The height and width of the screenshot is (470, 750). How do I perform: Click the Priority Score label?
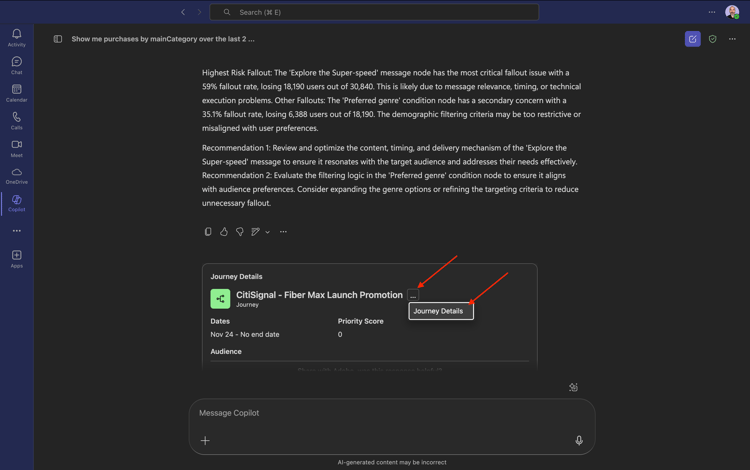coord(360,321)
